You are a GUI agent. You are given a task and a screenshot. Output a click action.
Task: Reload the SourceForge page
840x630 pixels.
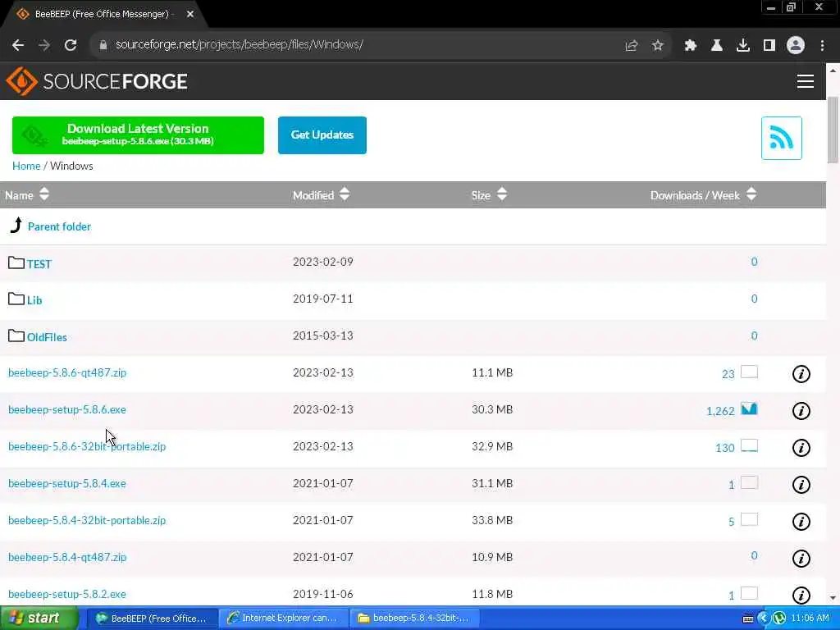[71, 45]
